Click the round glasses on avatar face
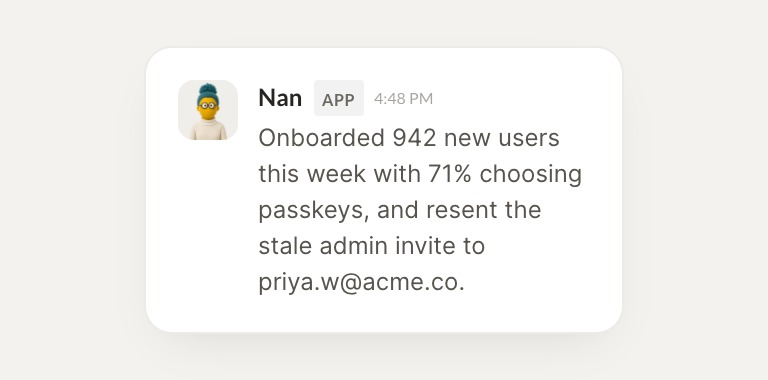This screenshot has width=768, height=380. [208, 105]
